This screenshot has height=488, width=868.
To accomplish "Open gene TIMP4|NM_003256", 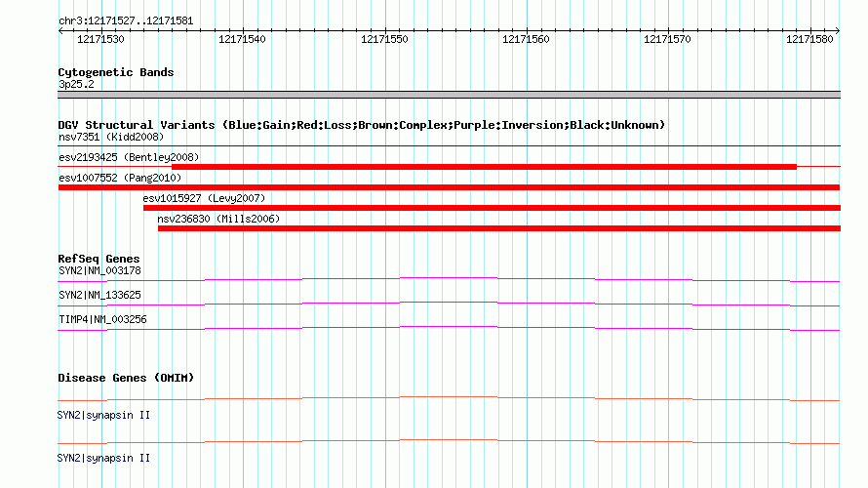I will [102, 319].
